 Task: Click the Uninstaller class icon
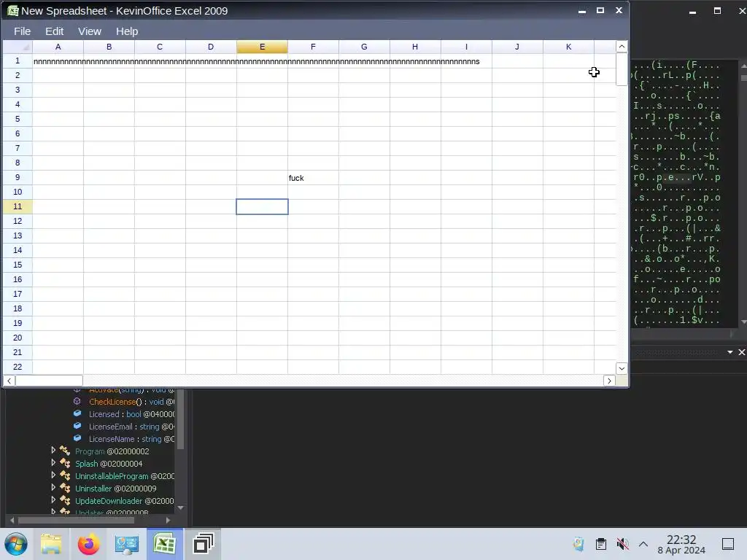pos(65,488)
